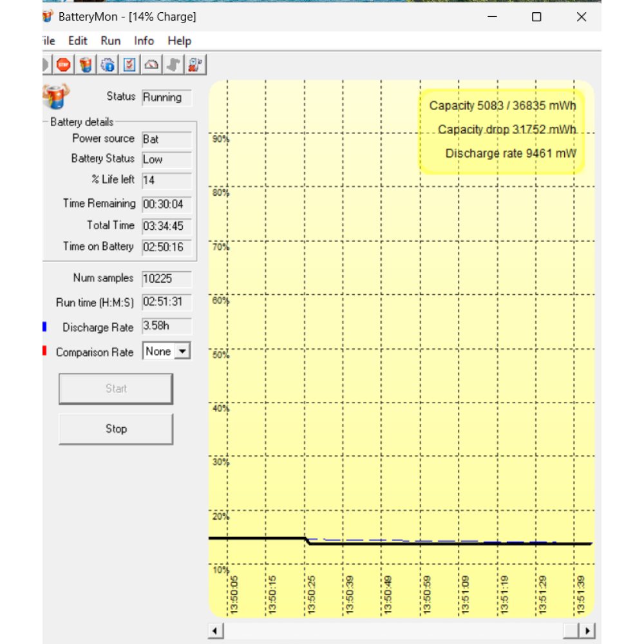
Task: Open the Help menu
Action: [179, 41]
